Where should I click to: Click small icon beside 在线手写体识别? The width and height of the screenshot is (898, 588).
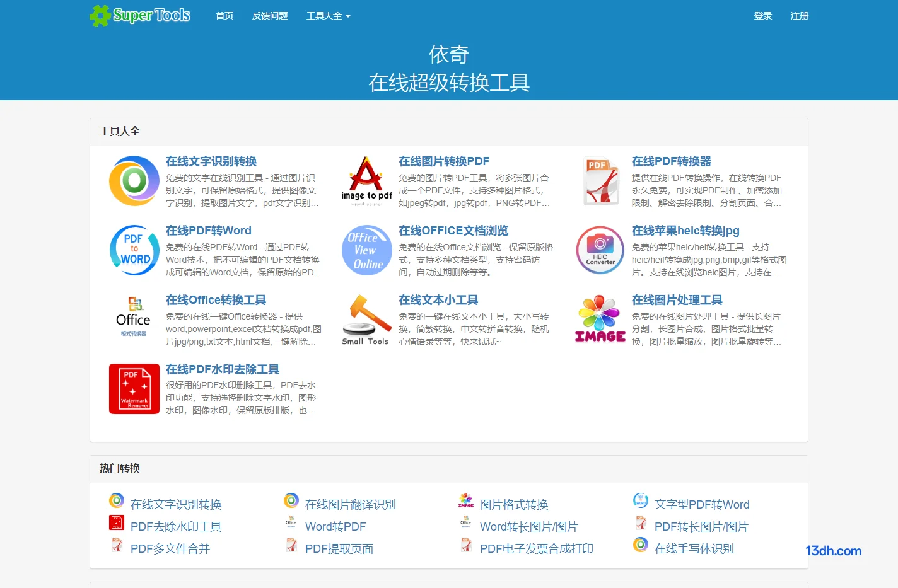click(x=641, y=545)
